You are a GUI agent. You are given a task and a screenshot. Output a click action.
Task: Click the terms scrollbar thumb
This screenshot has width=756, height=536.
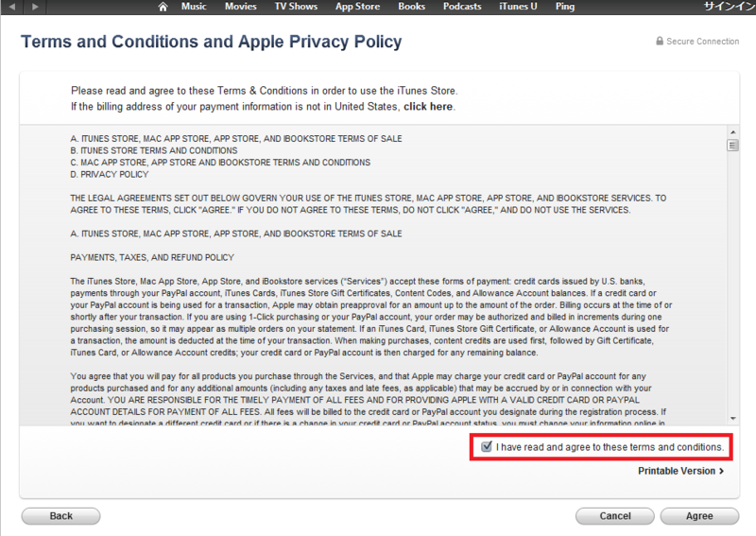pos(733,145)
